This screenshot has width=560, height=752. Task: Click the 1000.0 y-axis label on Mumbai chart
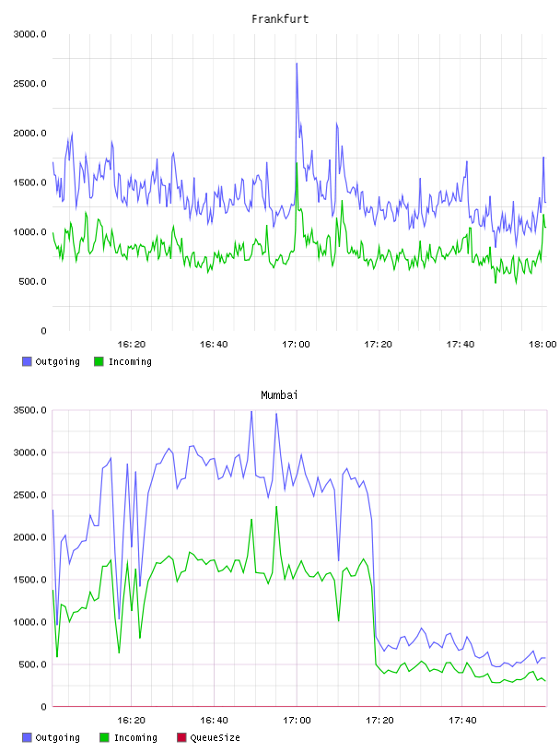(x=30, y=622)
